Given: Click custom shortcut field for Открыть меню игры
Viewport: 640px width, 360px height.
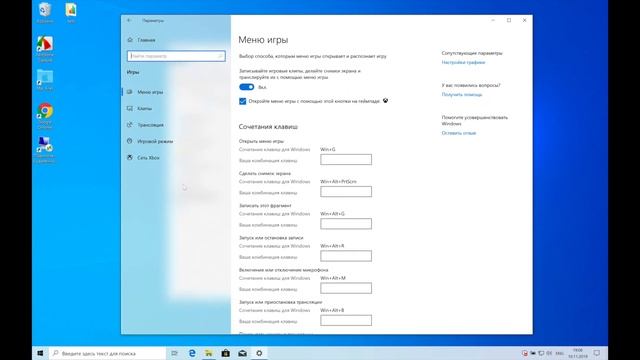Looking at the screenshot, I should click(x=346, y=160).
